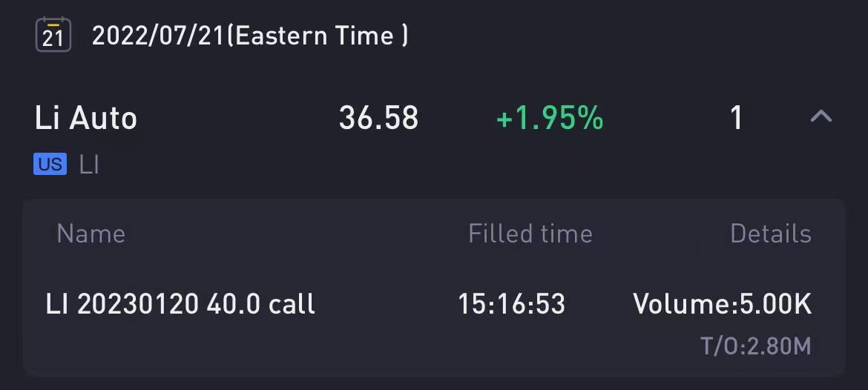Tap the (Eastern Time) timezone label
This screenshot has width=868, height=390.
point(318,36)
